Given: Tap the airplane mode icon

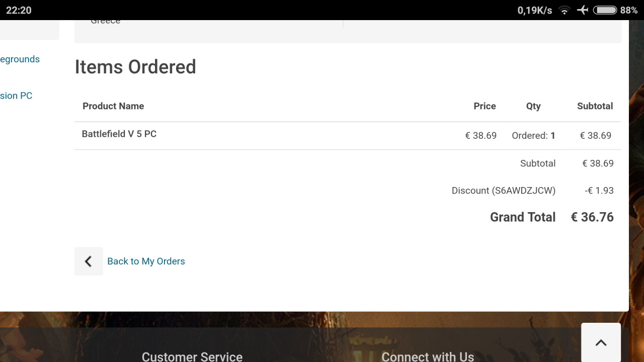Looking at the screenshot, I should 583,10.
